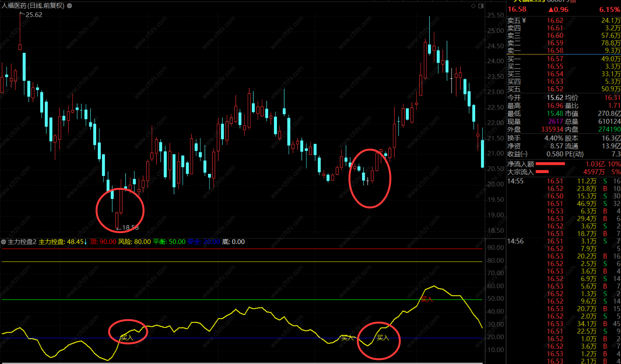
Task: Click the red 买入 signal above the 50 line
Action: 427,299
